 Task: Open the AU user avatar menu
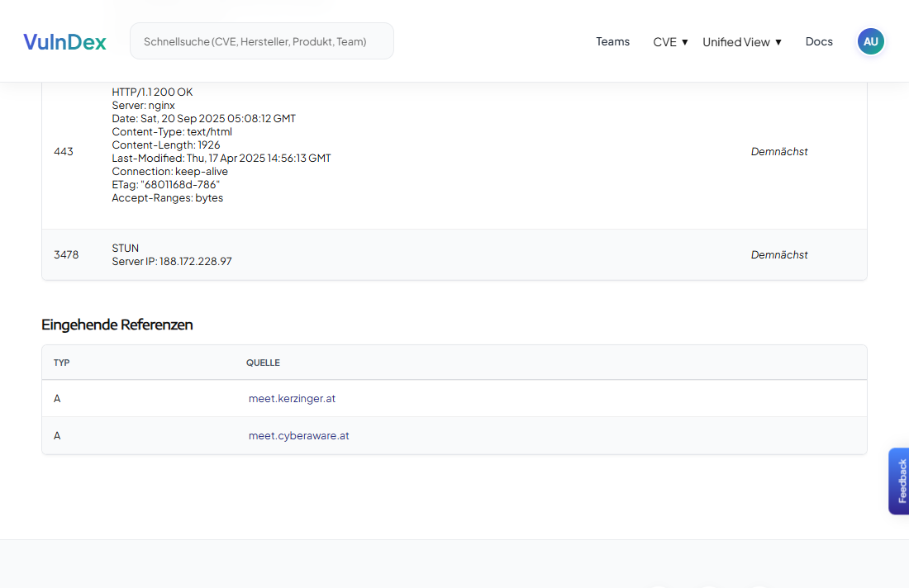click(870, 41)
